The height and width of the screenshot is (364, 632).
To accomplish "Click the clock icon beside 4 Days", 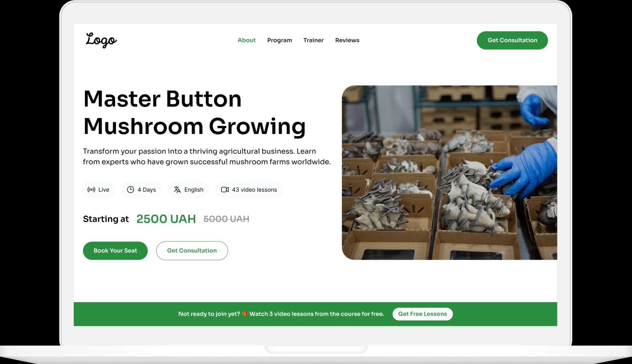I will point(130,190).
